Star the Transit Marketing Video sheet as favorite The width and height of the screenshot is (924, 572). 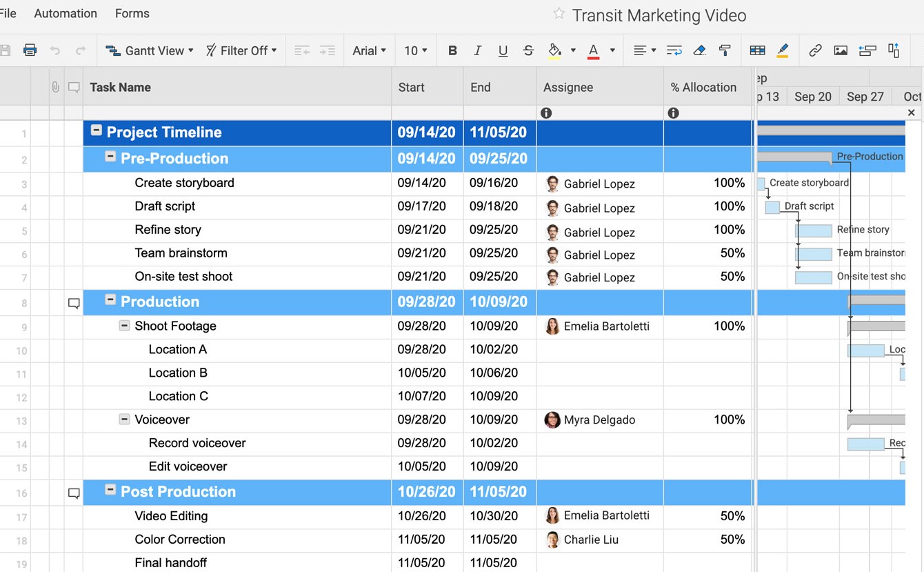point(559,14)
